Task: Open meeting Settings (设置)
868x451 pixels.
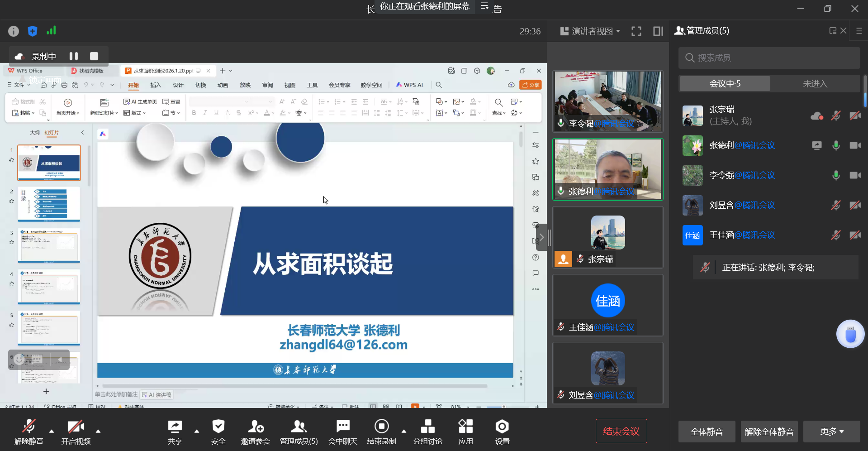Action: (x=502, y=427)
